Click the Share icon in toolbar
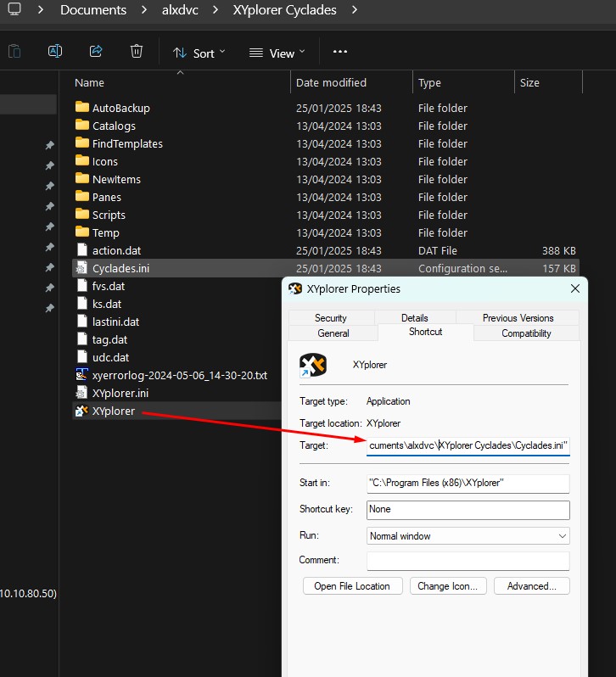The height and width of the screenshot is (677, 616). coord(96,52)
